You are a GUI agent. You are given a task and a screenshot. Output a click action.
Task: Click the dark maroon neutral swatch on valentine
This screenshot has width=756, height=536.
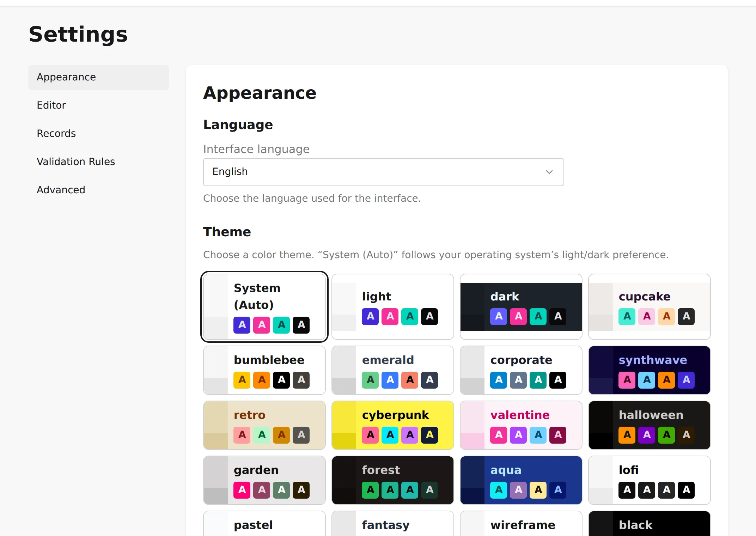tap(558, 435)
